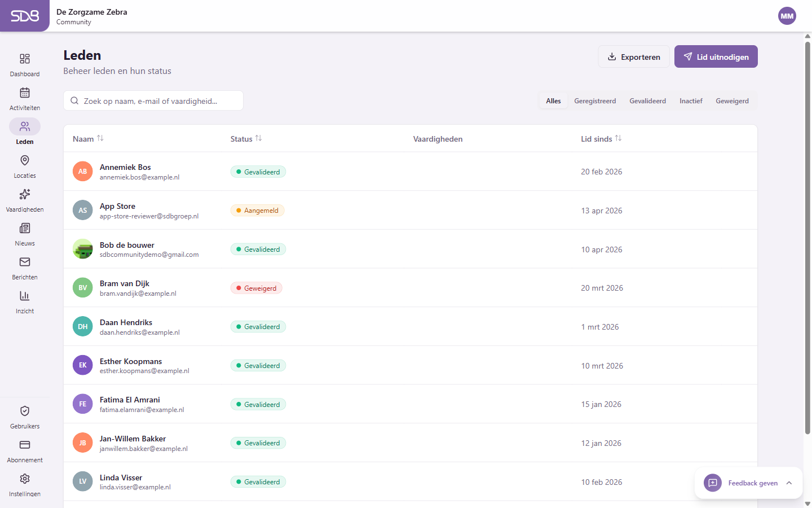Open Inzicht chart icon
This screenshot has width=812, height=508.
25,296
